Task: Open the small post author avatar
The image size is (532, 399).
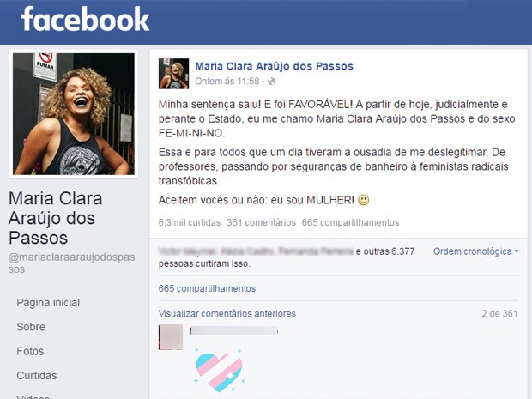Action: coord(173,74)
